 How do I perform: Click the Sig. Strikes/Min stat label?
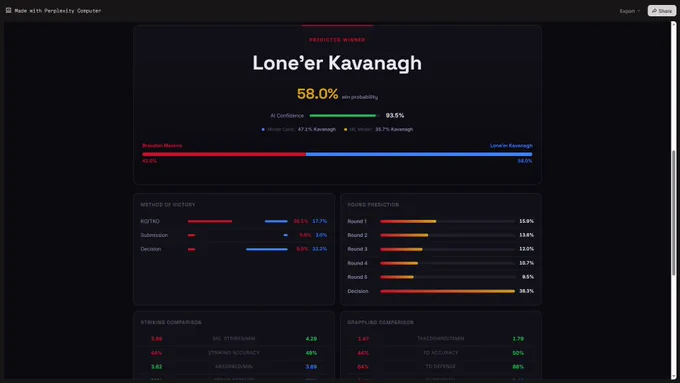(234, 339)
